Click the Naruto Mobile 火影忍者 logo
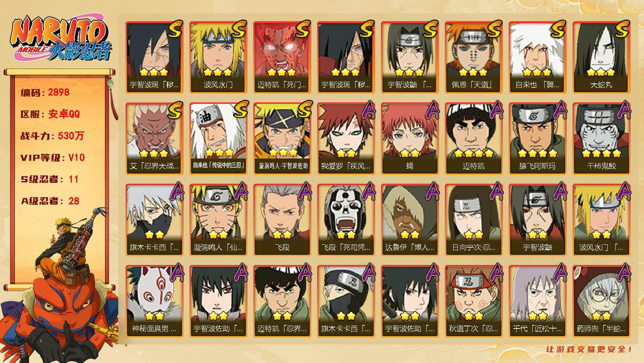This screenshot has height=363, width=644. pos(61,40)
